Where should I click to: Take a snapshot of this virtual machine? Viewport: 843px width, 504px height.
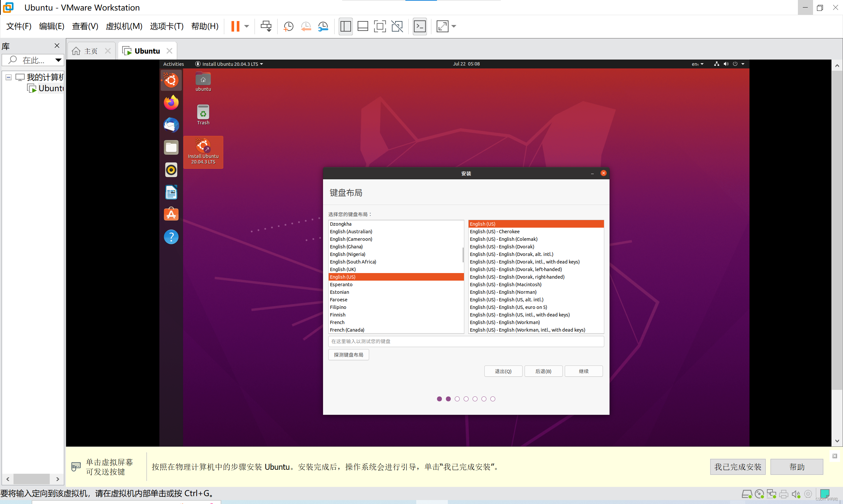point(288,26)
